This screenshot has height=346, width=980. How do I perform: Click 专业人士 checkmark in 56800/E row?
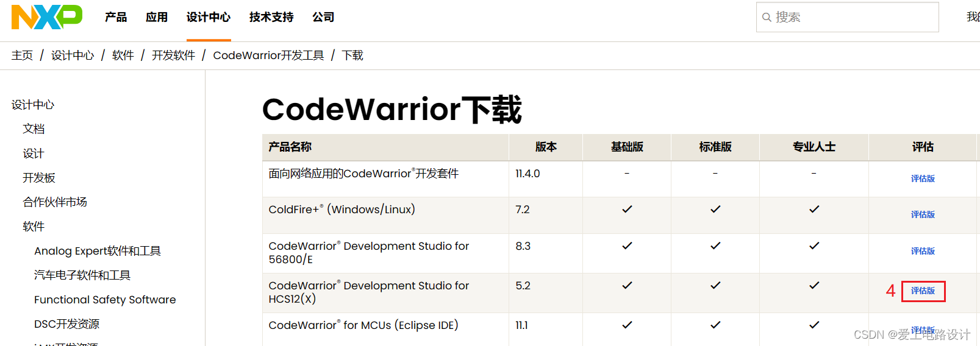[814, 245]
